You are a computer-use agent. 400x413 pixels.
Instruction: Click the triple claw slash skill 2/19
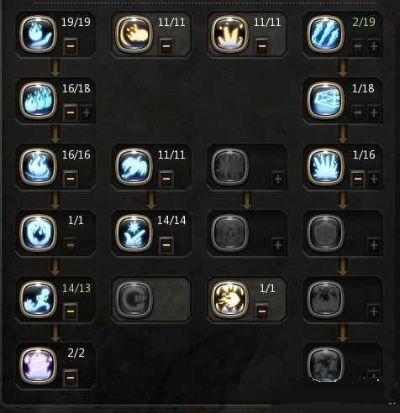(x=325, y=34)
